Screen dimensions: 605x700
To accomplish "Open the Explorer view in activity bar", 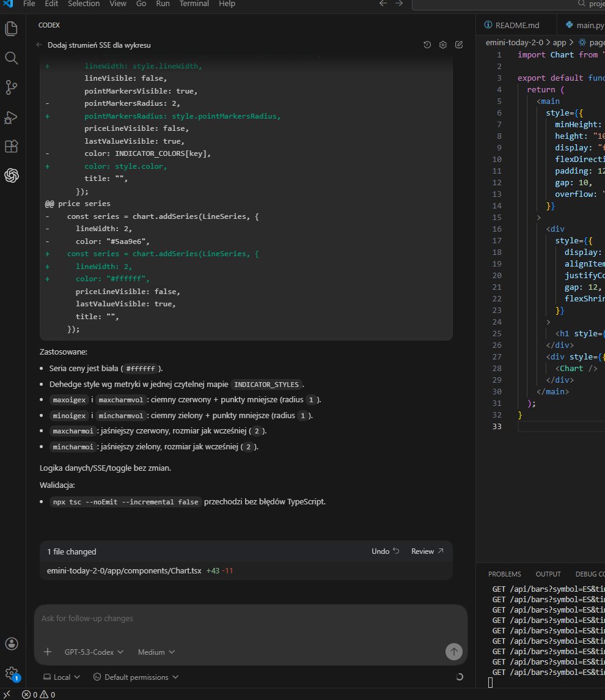I will pyautogui.click(x=11, y=29).
